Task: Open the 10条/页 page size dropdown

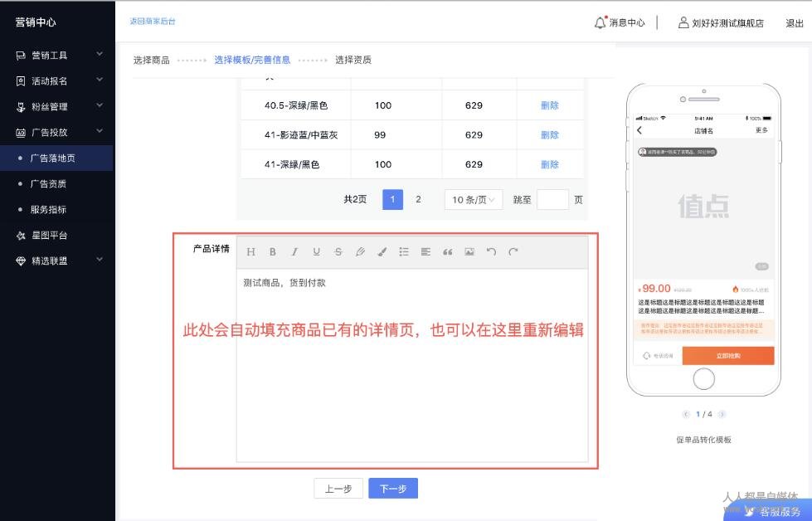Action: (474, 199)
